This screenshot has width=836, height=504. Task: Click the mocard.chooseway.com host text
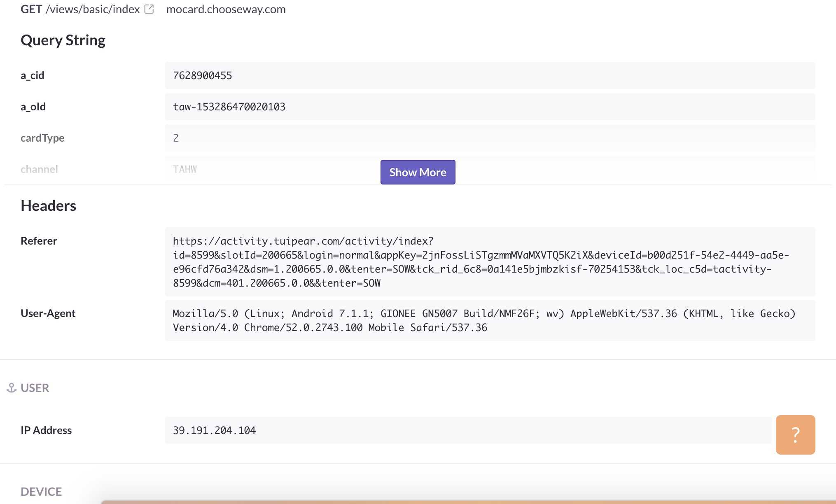pyautogui.click(x=226, y=9)
